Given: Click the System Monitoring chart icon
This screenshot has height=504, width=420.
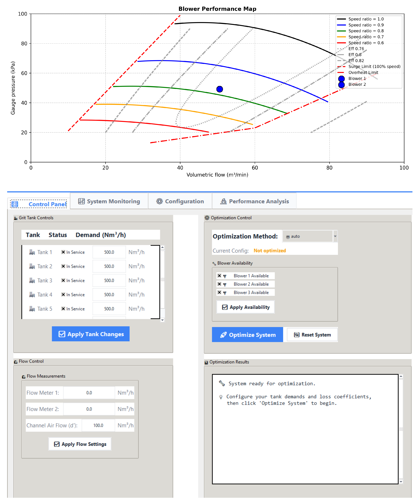Looking at the screenshot, I should [81, 201].
